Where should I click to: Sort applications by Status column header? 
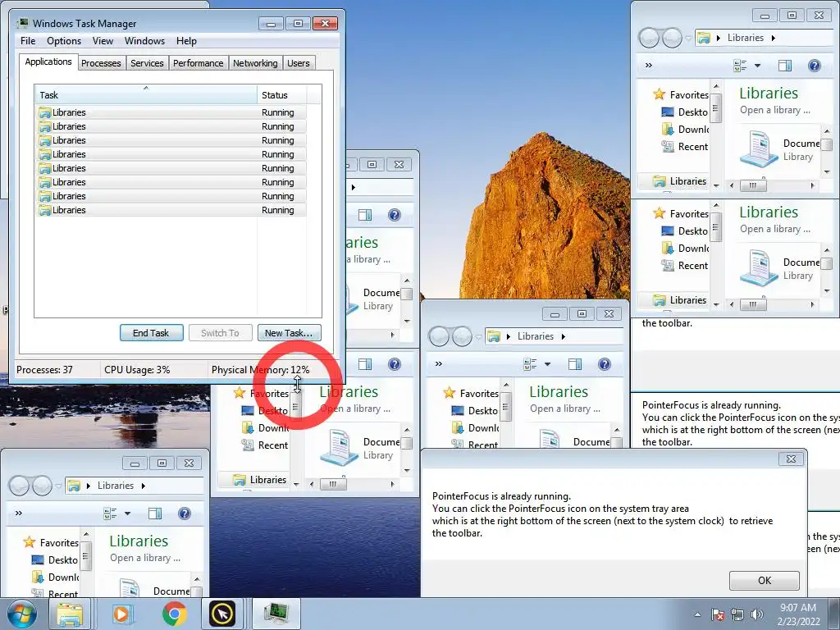click(x=281, y=95)
